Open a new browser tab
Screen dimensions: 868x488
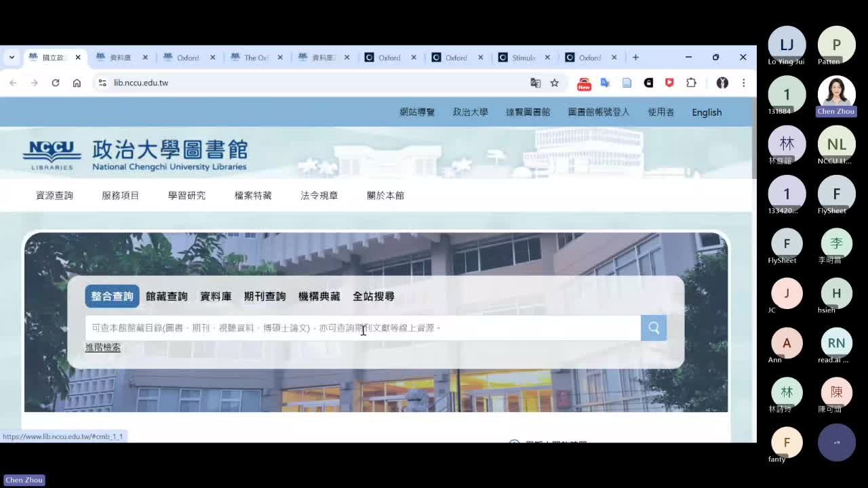(635, 58)
